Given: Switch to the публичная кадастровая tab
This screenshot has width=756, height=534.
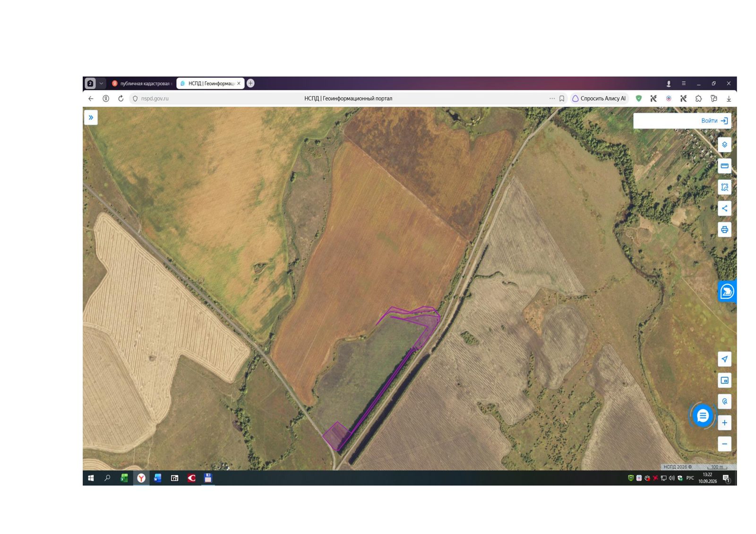Looking at the screenshot, I should coord(141,84).
